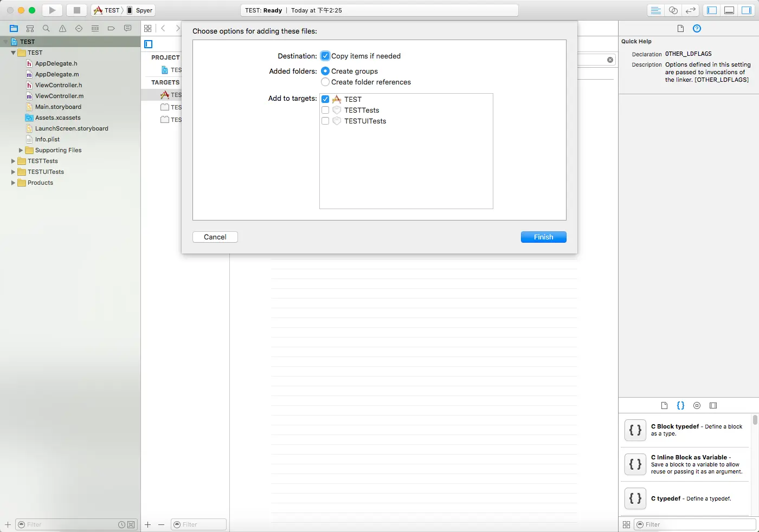Show only source-controlled files
The height and width of the screenshot is (532, 759).
click(131, 524)
